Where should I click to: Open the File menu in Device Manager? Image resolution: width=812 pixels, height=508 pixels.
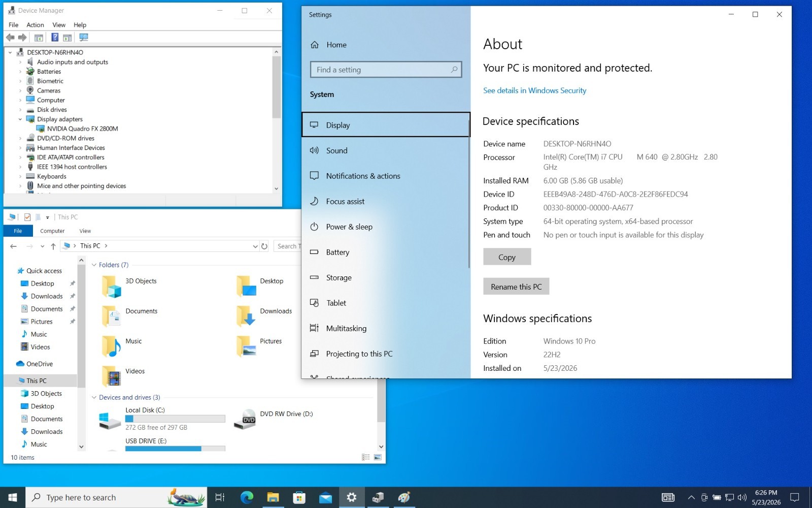click(14, 25)
